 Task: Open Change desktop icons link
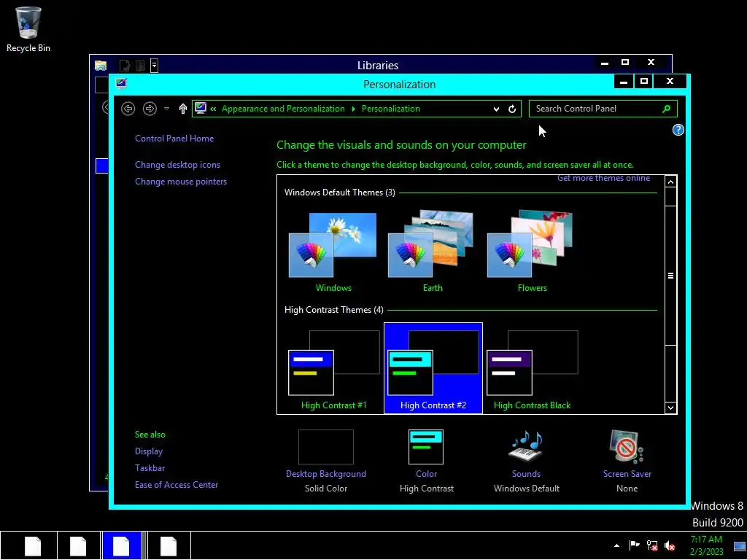click(x=178, y=164)
